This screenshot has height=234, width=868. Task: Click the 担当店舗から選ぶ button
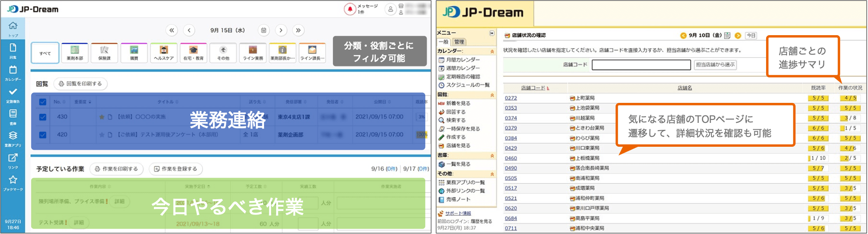pos(715,65)
